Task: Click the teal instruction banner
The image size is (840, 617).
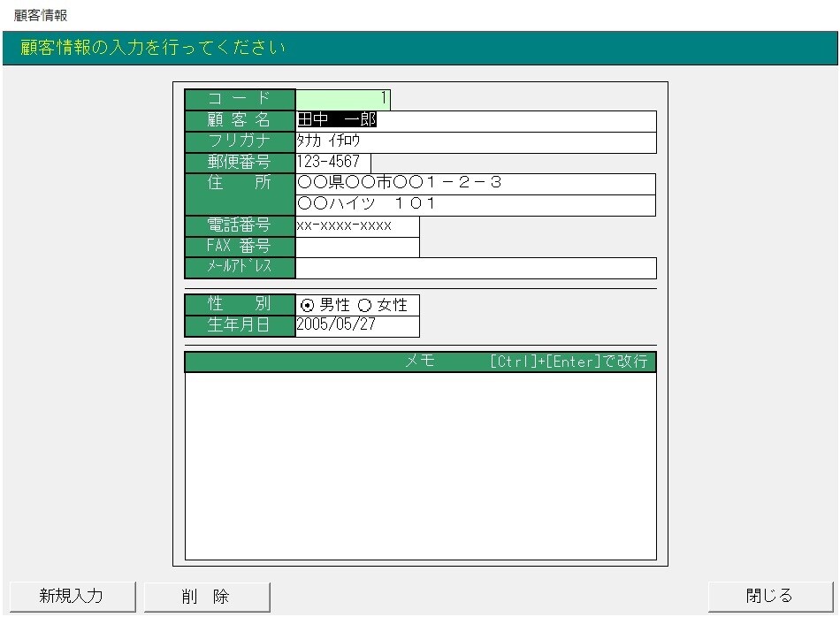Action: point(420,48)
